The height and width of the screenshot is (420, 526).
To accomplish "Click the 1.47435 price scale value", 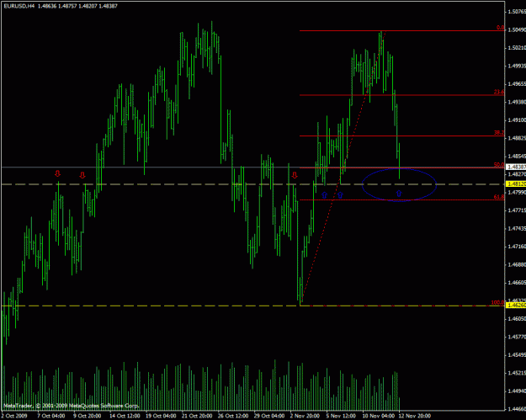I will tap(517, 228).
